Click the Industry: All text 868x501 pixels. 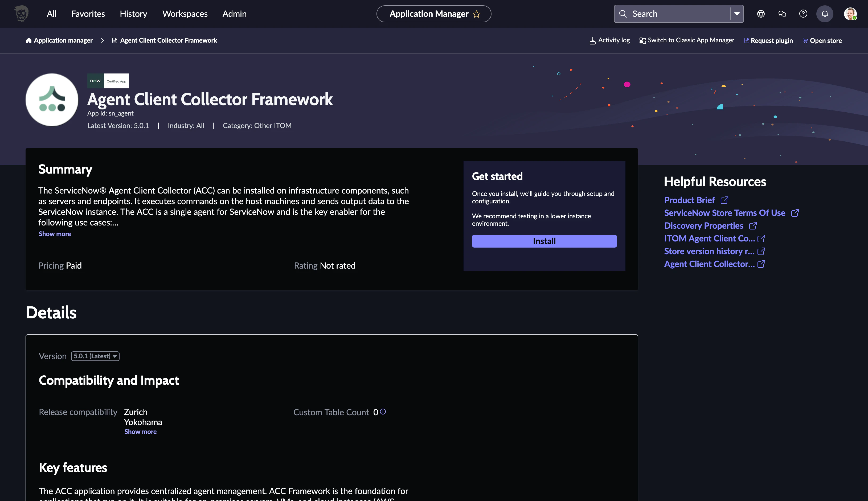(x=186, y=126)
